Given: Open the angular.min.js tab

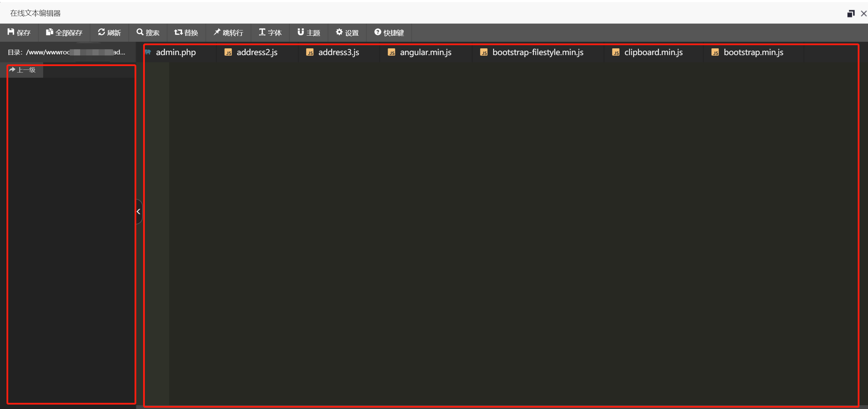Looking at the screenshot, I should (425, 52).
